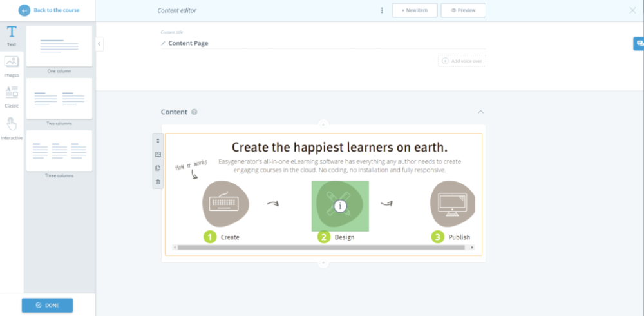
Task: Delete the content block with trash icon
Action: click(x=158, y=181)
